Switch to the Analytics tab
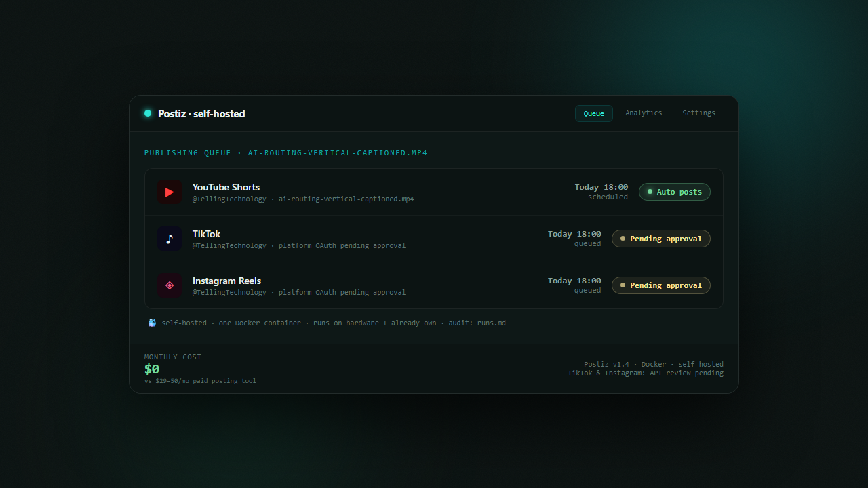 tap(644, 113)
